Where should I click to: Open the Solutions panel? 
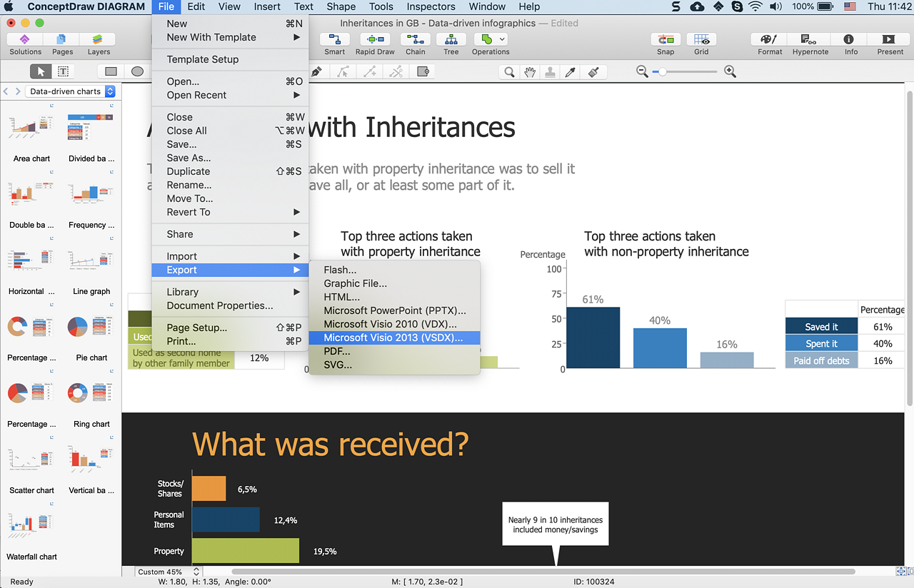(x=26, y=44)
